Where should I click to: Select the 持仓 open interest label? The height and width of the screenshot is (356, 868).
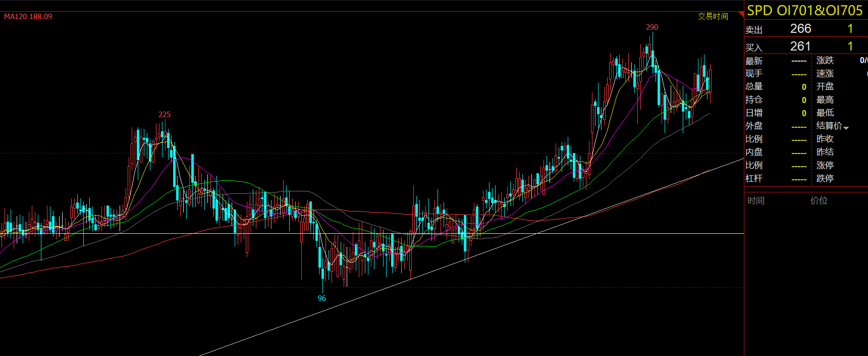click(x=754, y=100)
